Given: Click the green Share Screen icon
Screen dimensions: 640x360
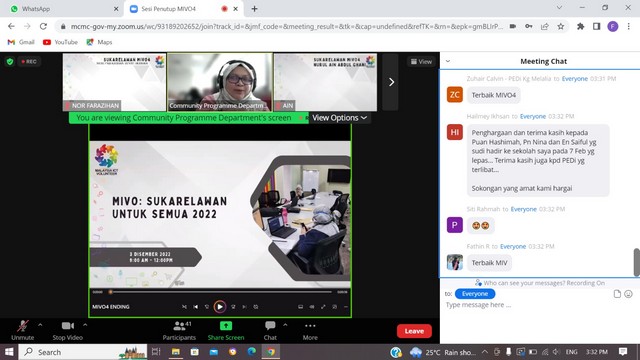Looking at the screenshot, I should pos(226,326).
